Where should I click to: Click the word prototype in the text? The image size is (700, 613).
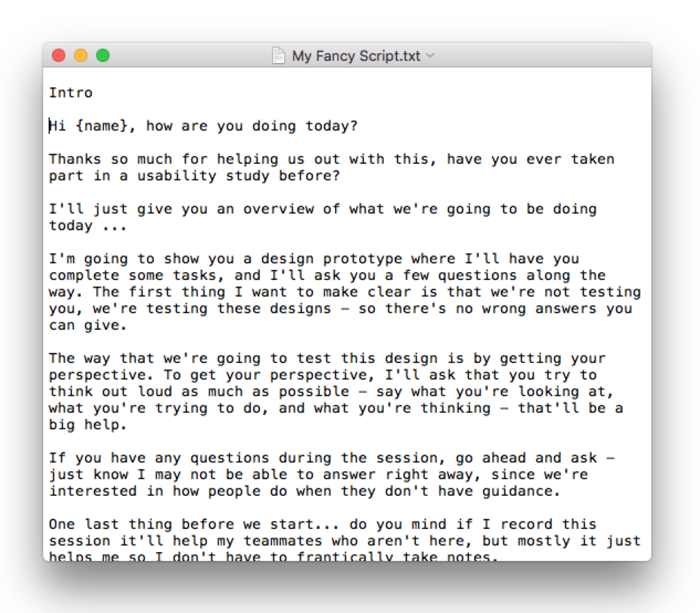click(x=363, y=259)
